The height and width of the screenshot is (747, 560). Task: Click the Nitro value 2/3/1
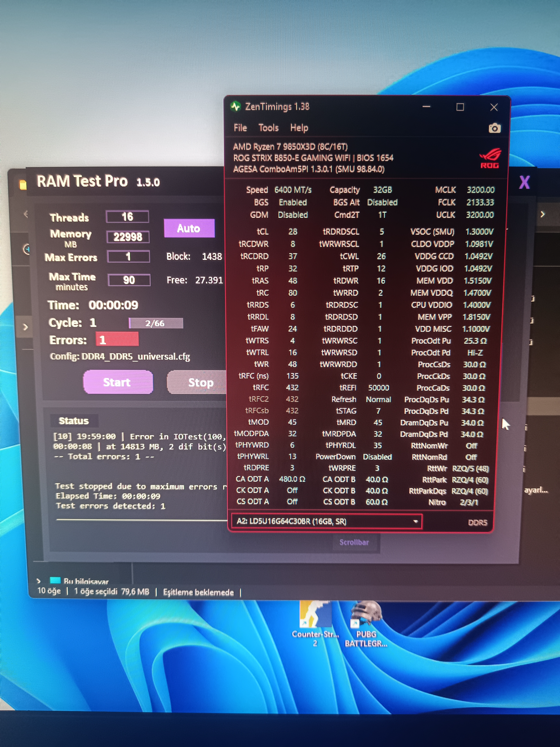pyautogui.click(x=469, y=502)
